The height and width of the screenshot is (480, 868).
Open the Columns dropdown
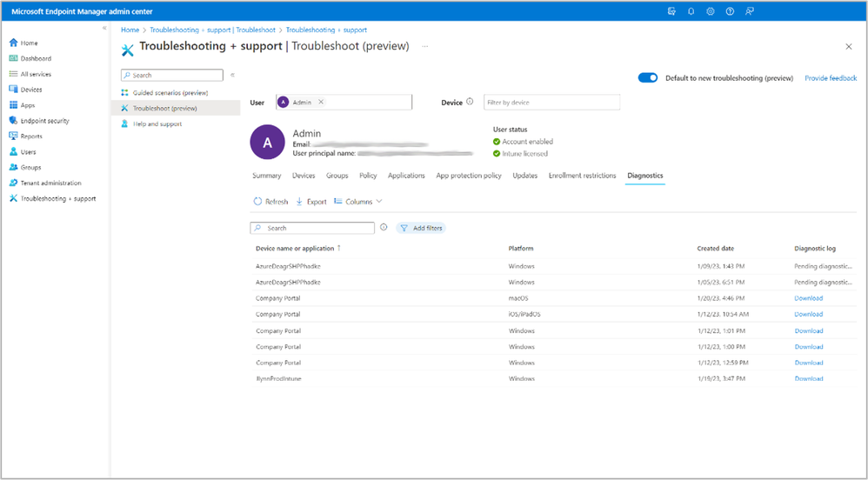[x=357, y=202]
